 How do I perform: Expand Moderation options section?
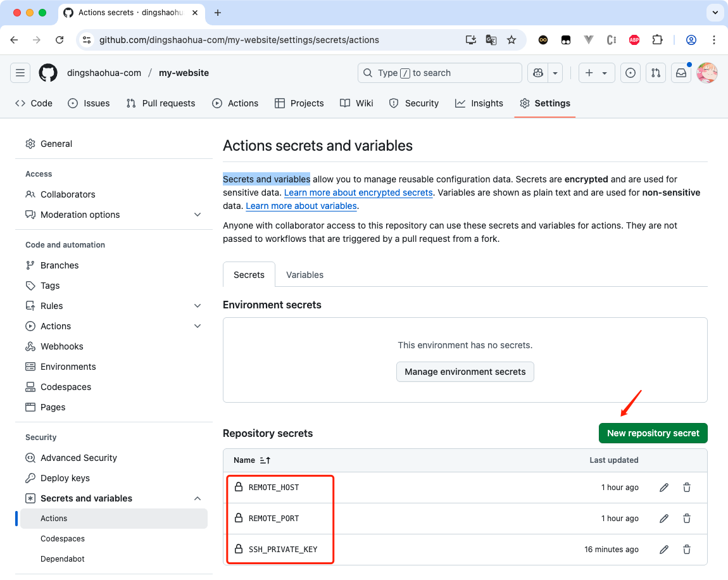click(198, 215)
